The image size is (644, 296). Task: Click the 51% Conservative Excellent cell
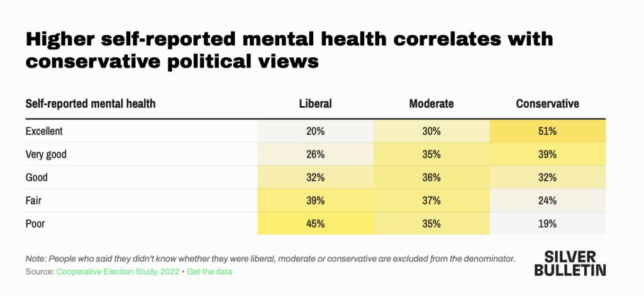tap(547, 132)
